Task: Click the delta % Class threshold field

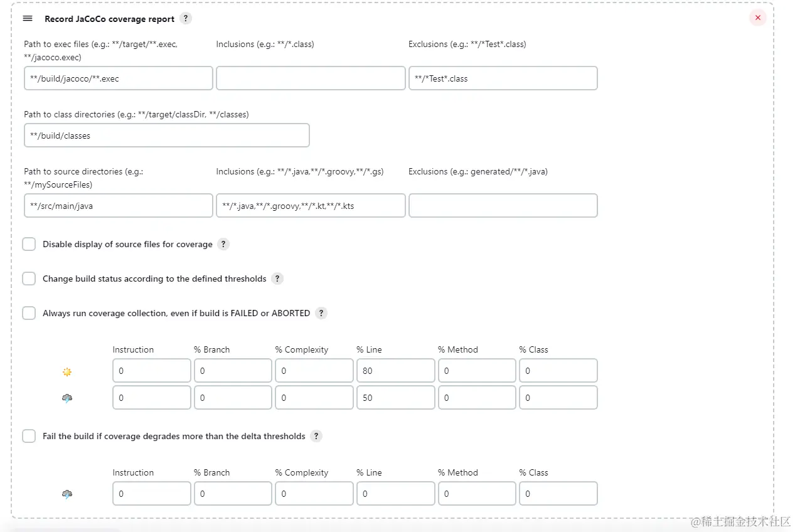Action: click(558, 494)
